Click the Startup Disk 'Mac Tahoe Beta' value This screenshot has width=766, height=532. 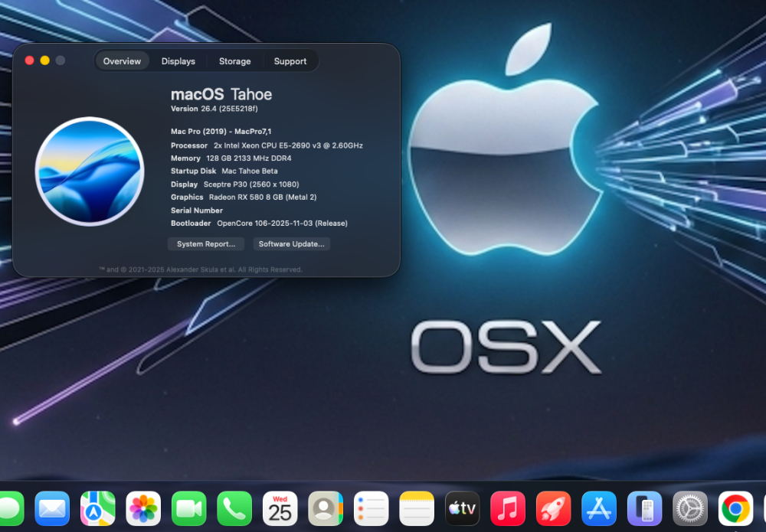pos(250,171)
